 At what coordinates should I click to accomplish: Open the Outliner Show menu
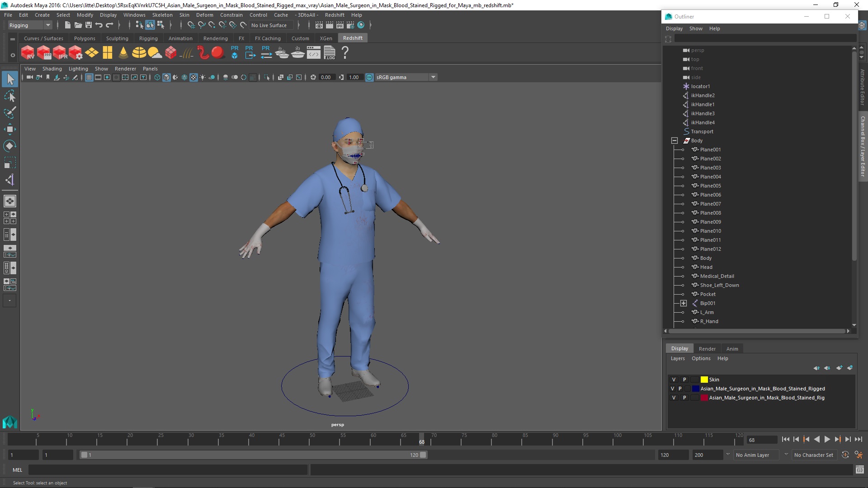696,28
